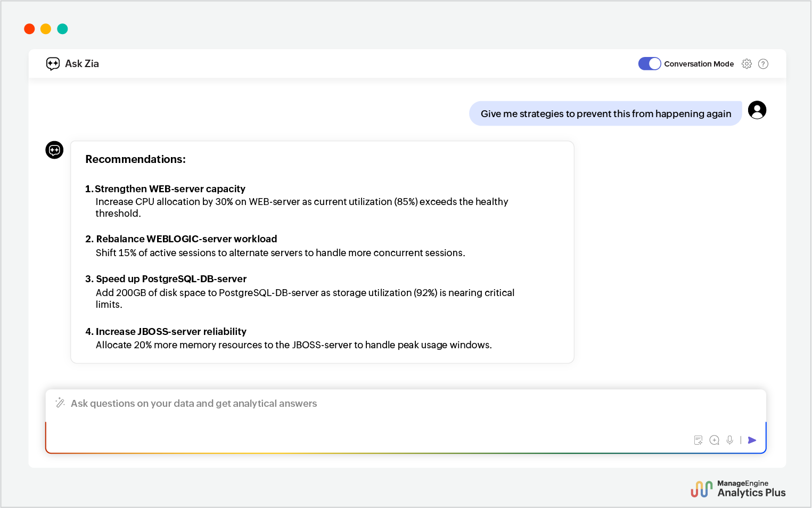The image size is (812, 508).
Task: Open Zia settings via the gear icon
Action: (x=747, y=63)
